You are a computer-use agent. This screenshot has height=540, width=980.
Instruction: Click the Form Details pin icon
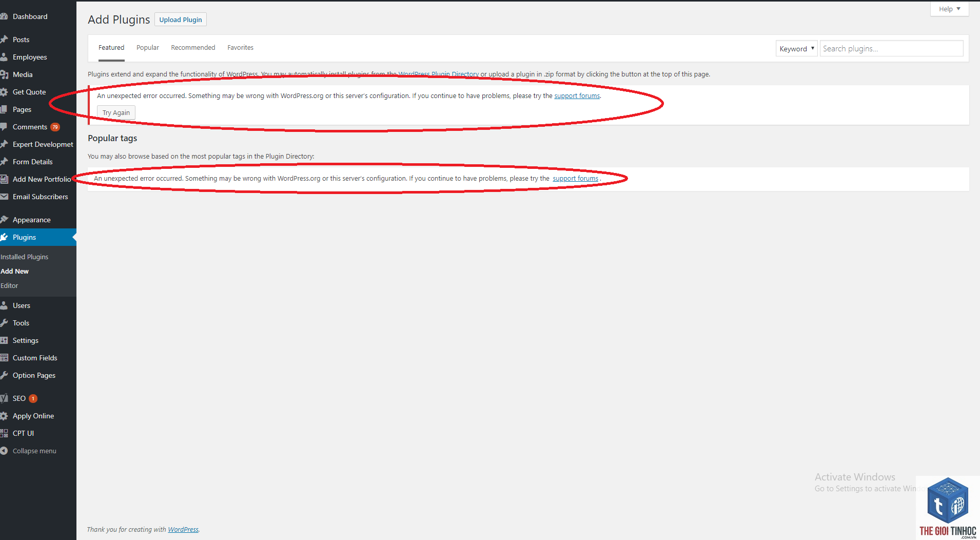click(4, 162)
